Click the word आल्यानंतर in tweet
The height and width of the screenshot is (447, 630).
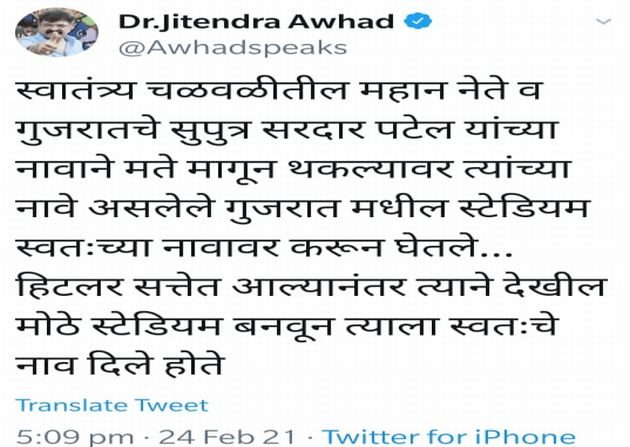[319, 286]
